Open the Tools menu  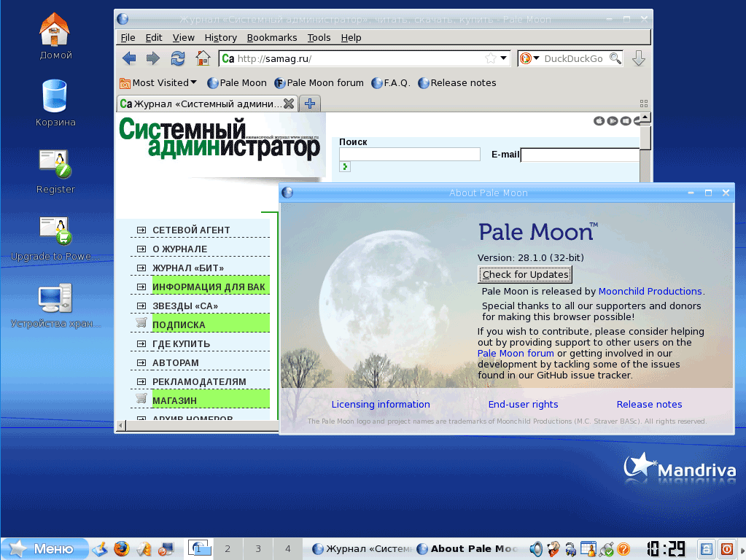coord(319,38)
